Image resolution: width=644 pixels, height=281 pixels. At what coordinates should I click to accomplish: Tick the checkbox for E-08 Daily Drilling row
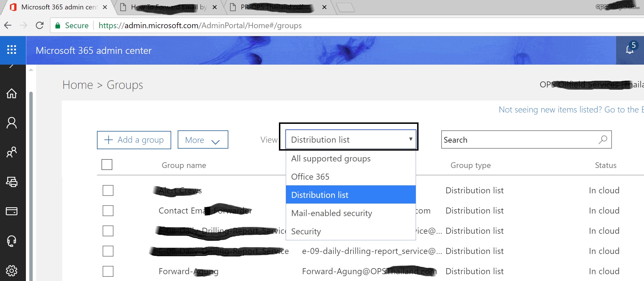pos(108,231)
